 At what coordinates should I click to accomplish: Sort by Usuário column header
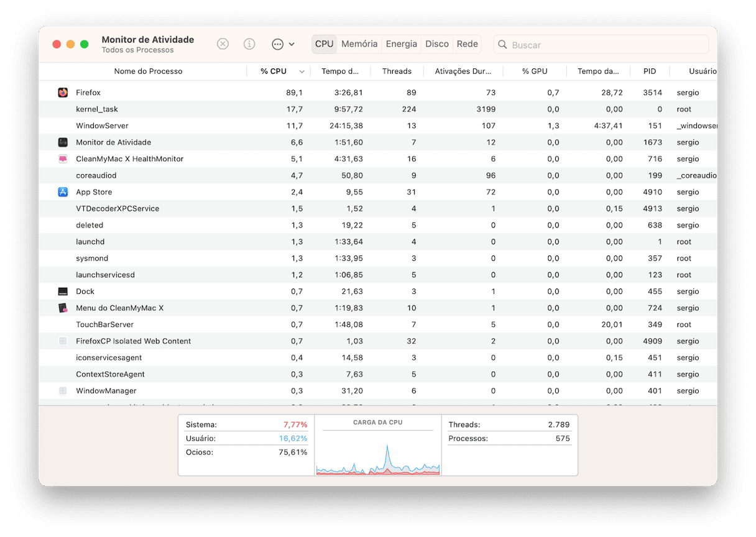click(x=703, y=71)
